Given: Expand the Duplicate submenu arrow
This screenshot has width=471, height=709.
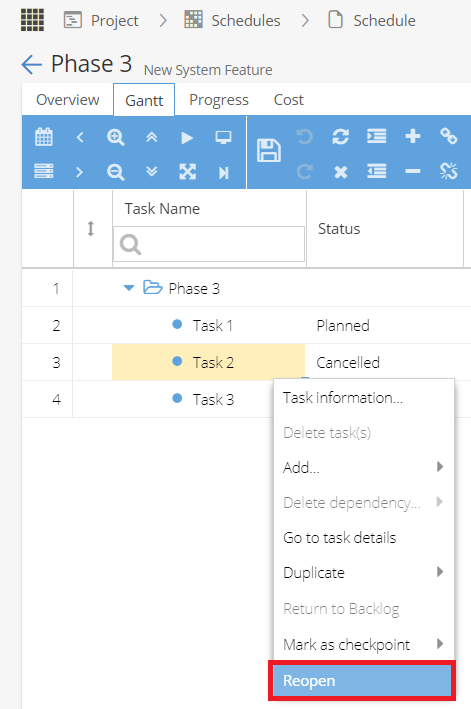Looking at the screenshot, I should (440, 572).
